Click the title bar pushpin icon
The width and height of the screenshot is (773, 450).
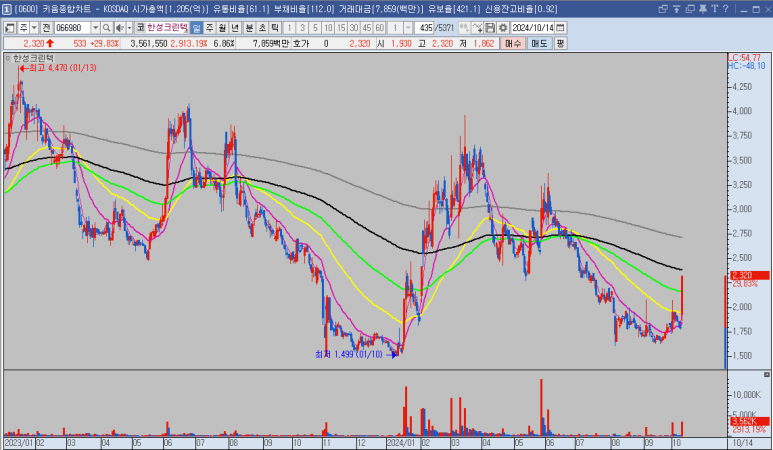[x=703, y=9]
